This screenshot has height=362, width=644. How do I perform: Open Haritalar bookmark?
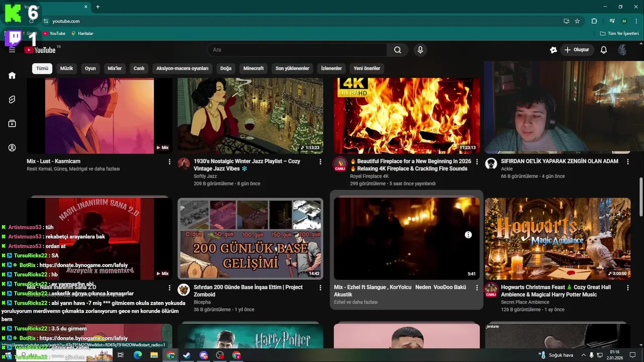point(82,34)
